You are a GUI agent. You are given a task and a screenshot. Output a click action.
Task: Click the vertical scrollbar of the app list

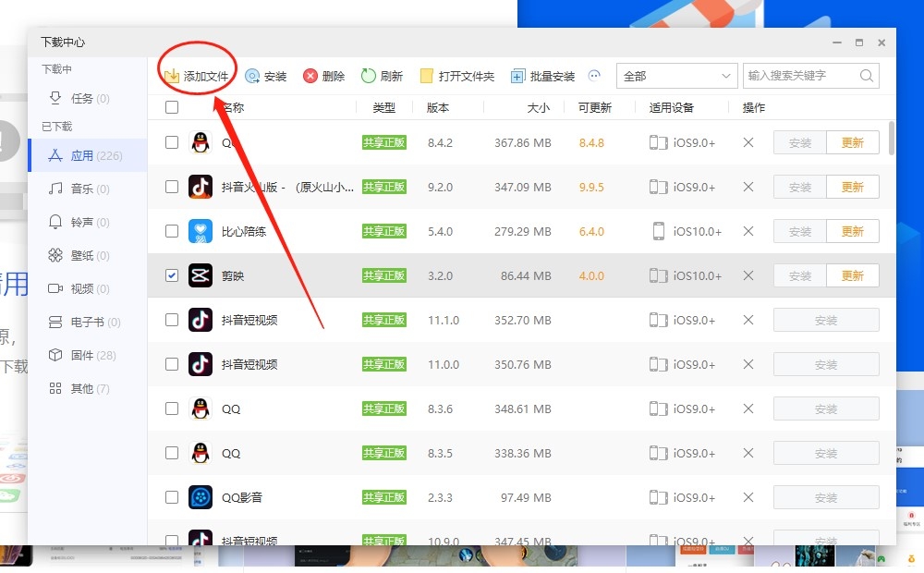[891, 138]
